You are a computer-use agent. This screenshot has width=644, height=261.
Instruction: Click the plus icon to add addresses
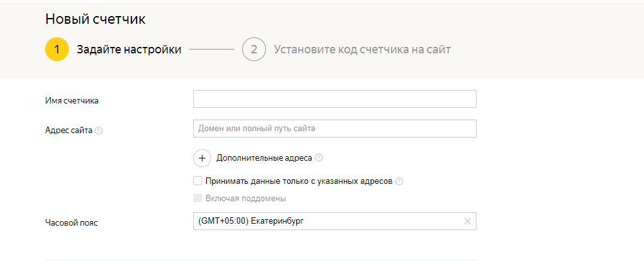pyautogui.click(x=202, y=157)
